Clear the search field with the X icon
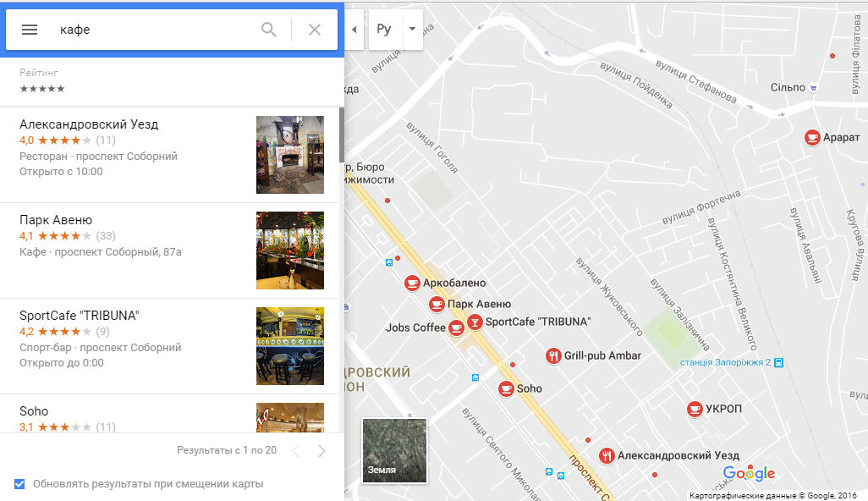 tap(313, 29)
